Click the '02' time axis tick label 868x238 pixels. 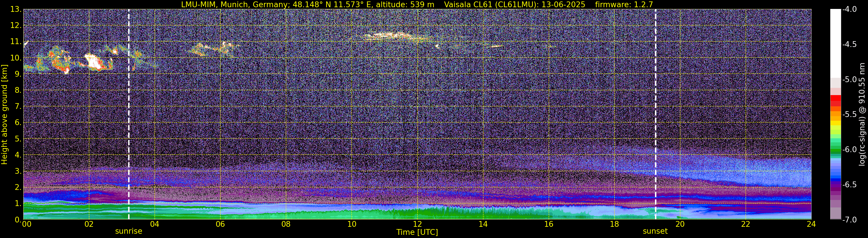[89, 224]
